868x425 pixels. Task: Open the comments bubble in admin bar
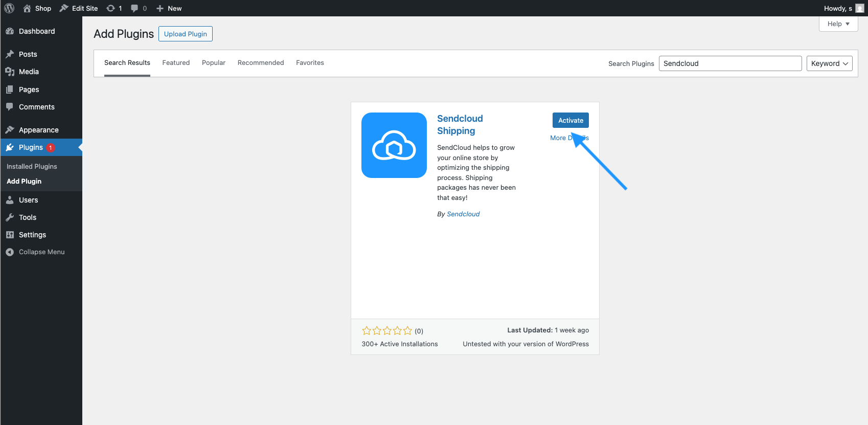[x=134, y=8]
